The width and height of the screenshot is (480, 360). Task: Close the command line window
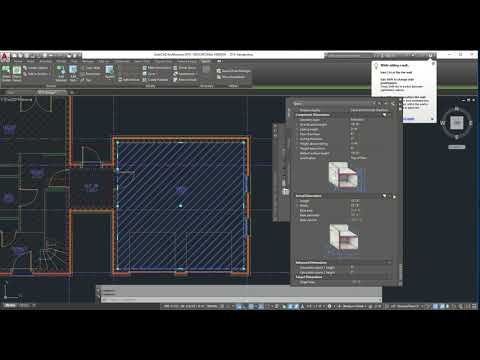click(98, 290)
